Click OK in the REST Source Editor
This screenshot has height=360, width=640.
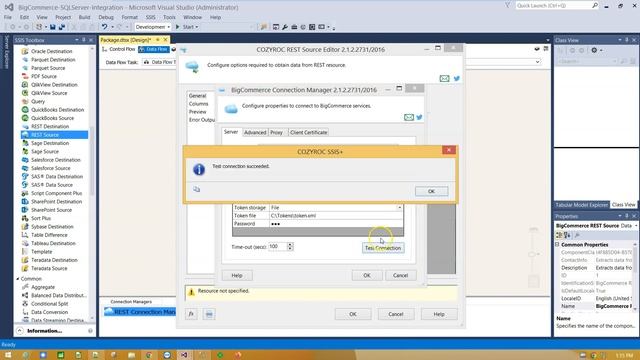353,314
